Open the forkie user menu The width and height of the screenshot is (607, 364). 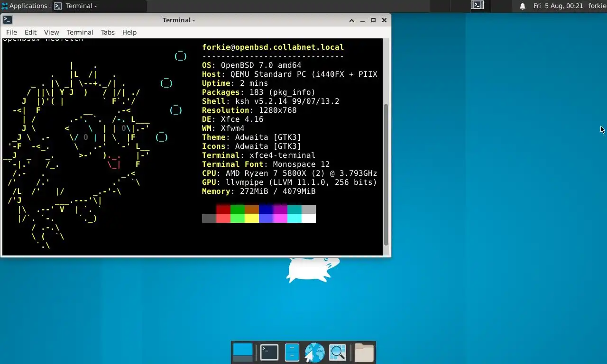[x=597, y=6]
